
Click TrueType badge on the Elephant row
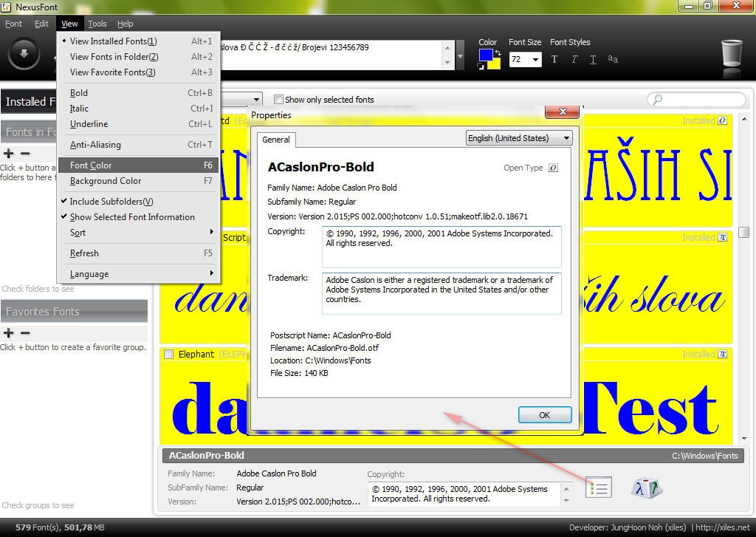[722, 354]
